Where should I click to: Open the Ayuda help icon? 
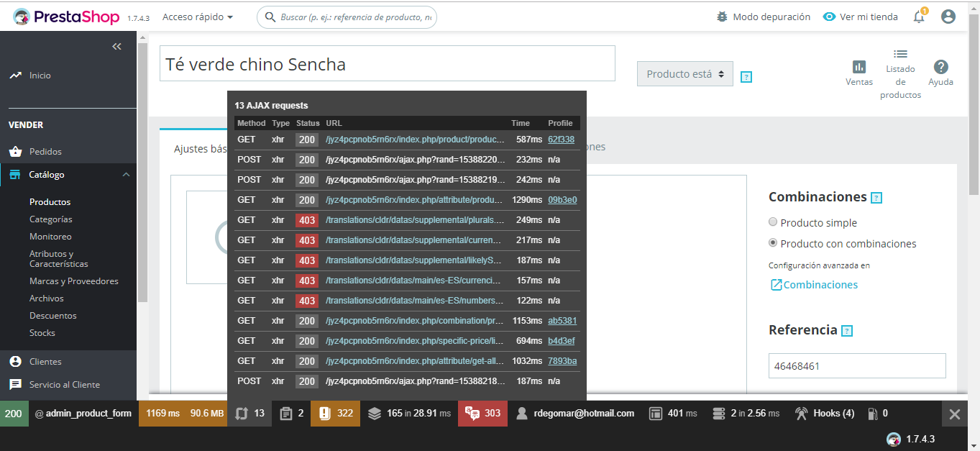[x=940, y=67]
